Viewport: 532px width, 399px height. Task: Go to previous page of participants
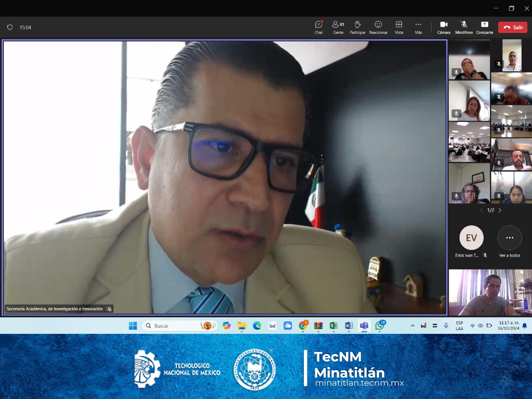[x=481, y=210]
